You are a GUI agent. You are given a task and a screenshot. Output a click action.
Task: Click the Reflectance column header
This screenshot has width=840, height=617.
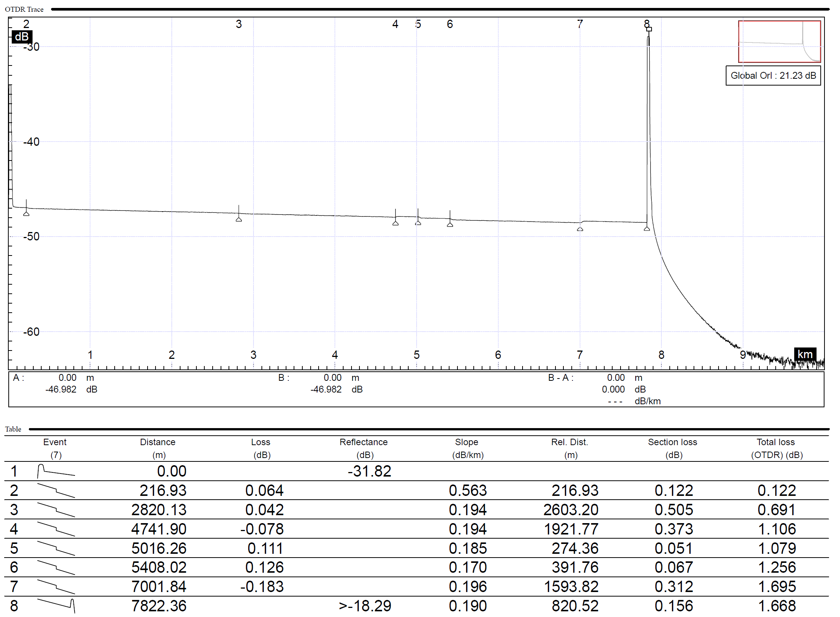tap(364, 448)
